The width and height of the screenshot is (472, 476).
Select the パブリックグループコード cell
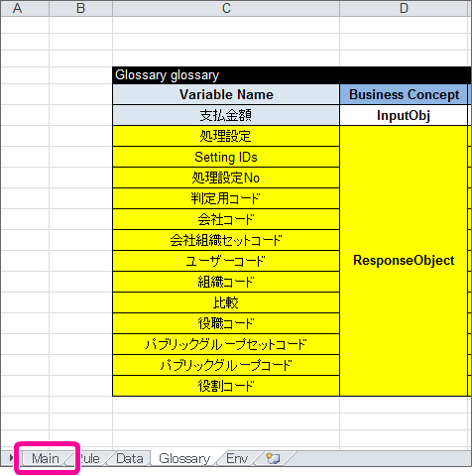(x=226, y=365)
